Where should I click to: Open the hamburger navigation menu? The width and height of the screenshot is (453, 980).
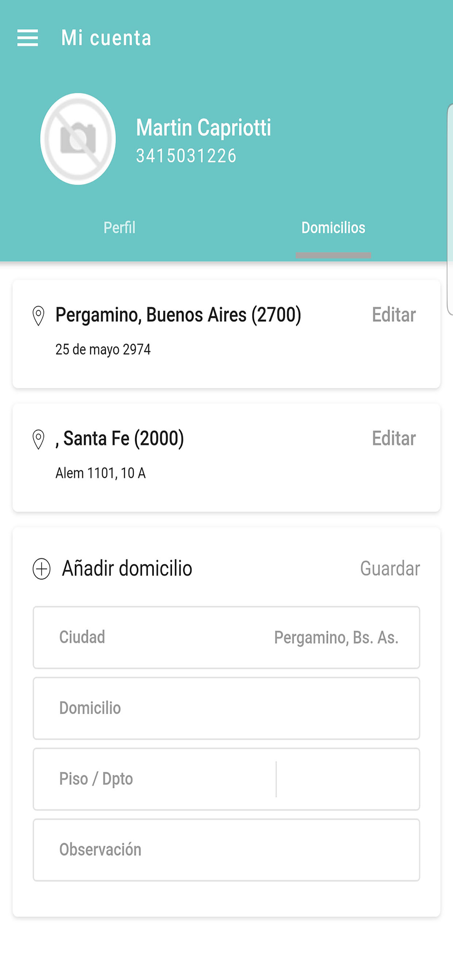pos(28,38)
